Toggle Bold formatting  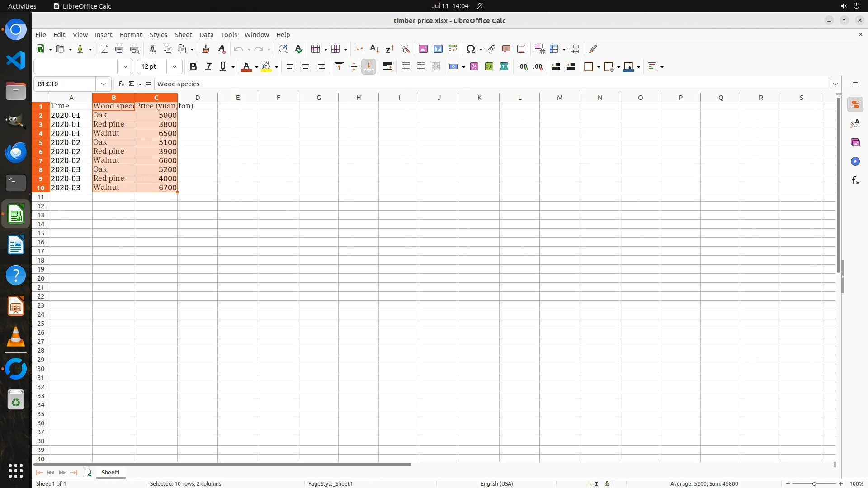coord(193,67)
